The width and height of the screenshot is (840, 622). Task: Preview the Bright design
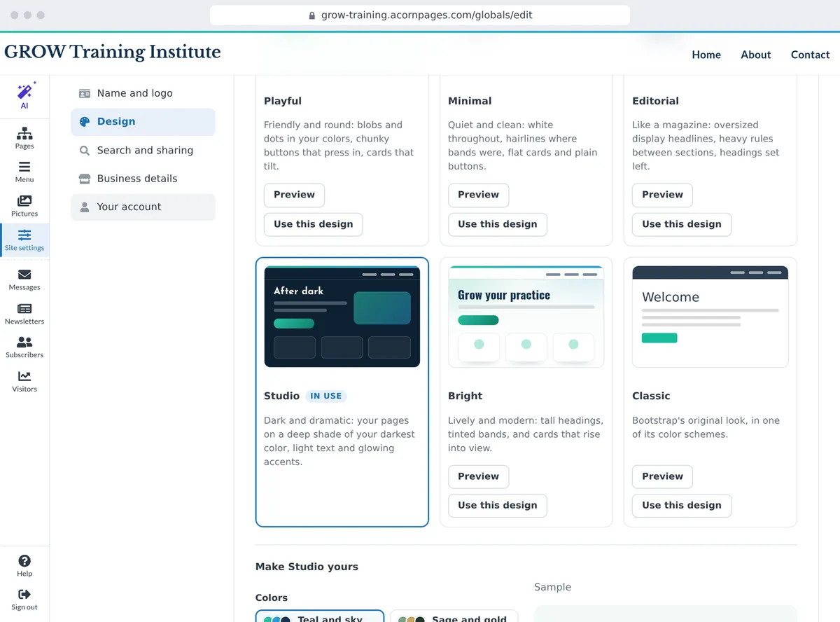click(478, 476)
